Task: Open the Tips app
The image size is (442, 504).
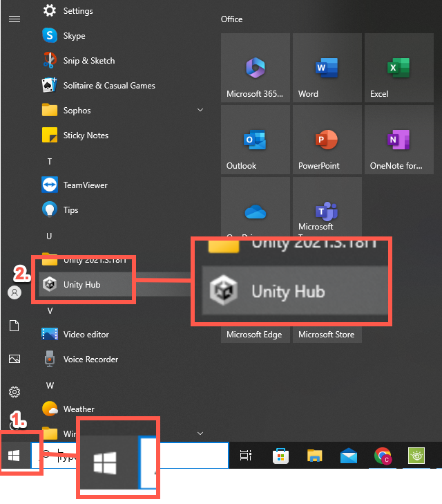Action: pyautogui.click(x=122, y=210)
